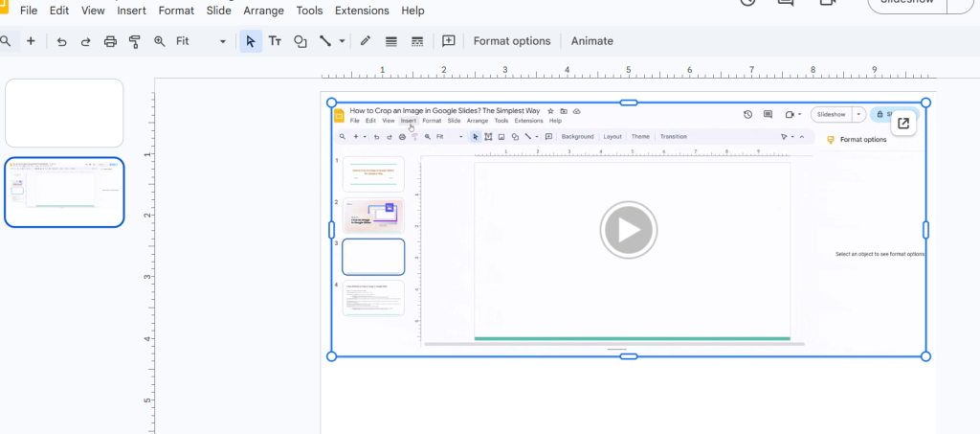This screenshot has height=434, width=980.
Task: Open the Slide menu in top menu bar
Action: point(219,11)
